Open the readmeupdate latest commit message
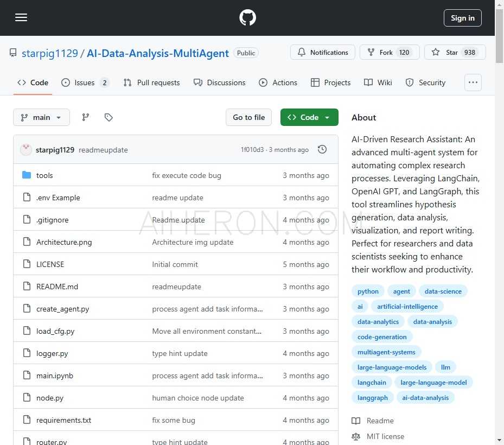Viewport: 504px width, 445px height. point(103,150)
